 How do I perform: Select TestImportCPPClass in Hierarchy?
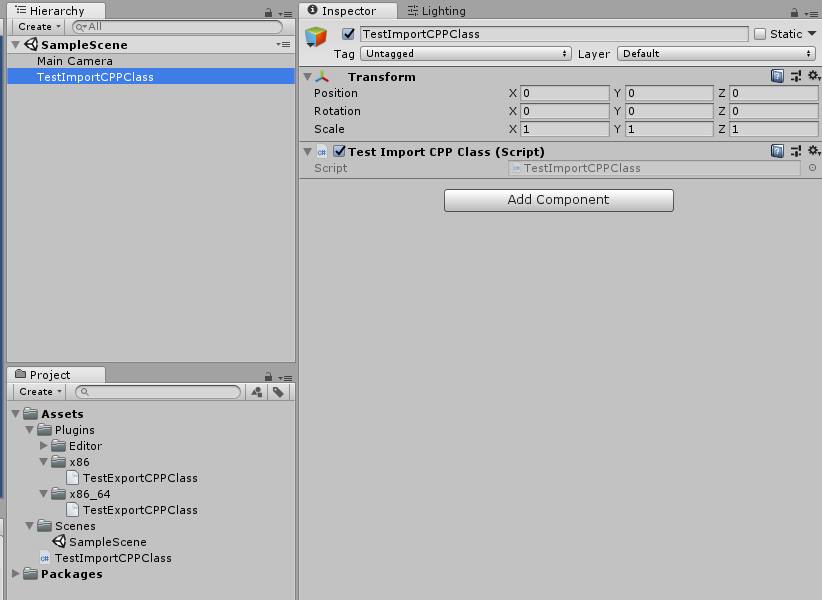(151, 77)
